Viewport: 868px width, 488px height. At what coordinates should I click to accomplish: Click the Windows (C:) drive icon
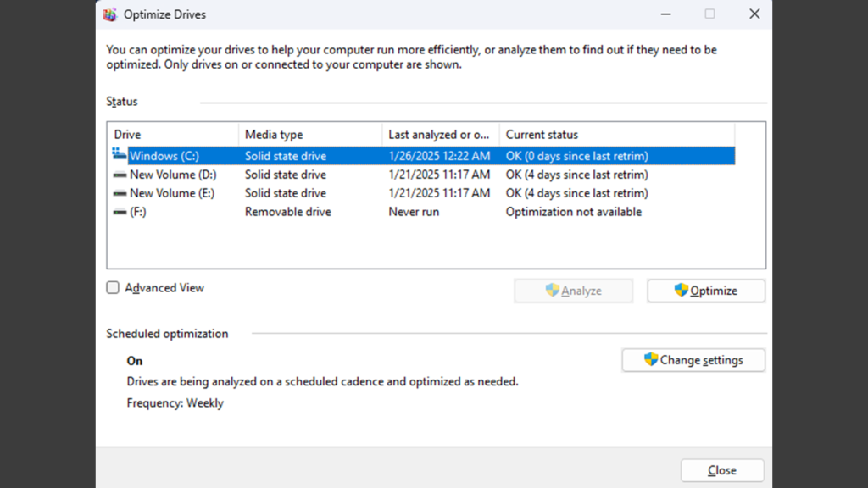click(119, 154)
